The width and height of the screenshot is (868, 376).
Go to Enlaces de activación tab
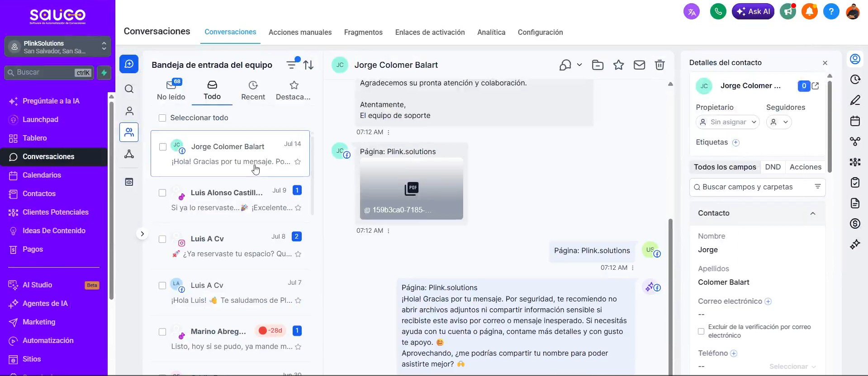click(x=430, y=33)
